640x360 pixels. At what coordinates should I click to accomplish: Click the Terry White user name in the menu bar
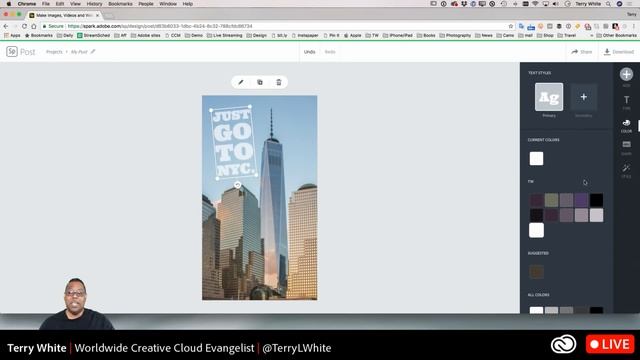588,4
